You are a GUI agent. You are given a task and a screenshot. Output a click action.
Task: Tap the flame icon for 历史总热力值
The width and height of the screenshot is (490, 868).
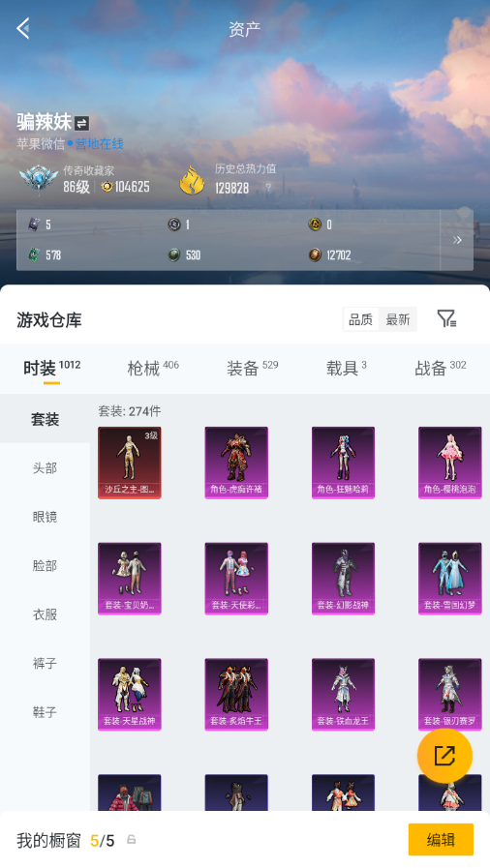click(192, 180)
